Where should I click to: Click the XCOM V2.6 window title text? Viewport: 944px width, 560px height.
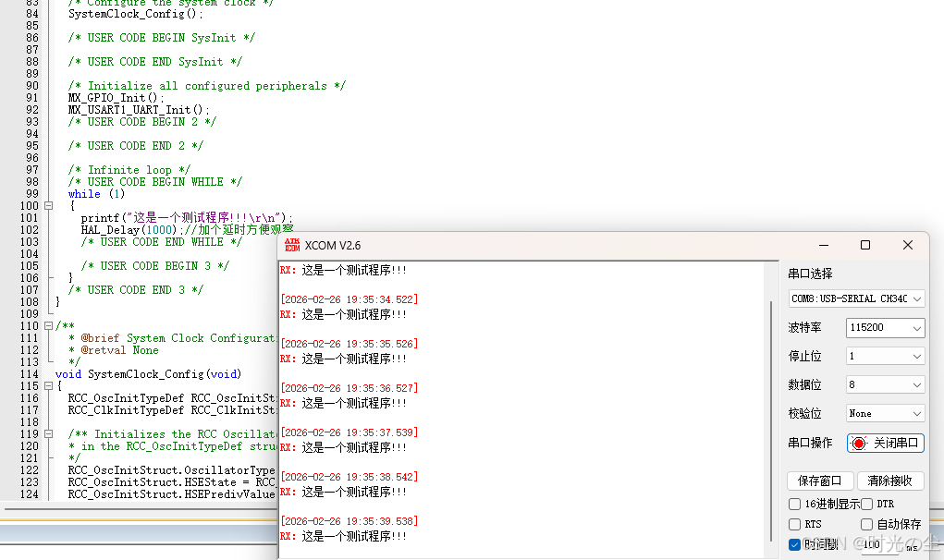[x=332, y=246]
